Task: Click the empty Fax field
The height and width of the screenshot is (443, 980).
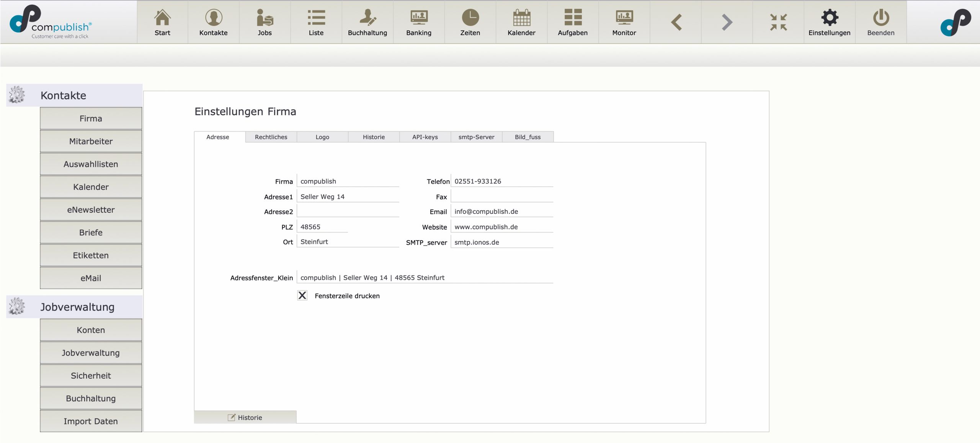Action: (502, 196)
